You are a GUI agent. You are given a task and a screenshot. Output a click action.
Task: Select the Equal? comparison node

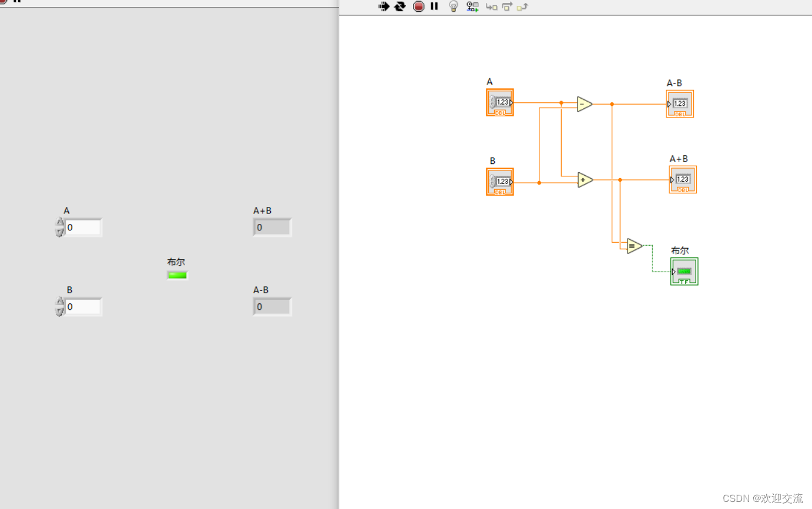(x=635, y=246)
